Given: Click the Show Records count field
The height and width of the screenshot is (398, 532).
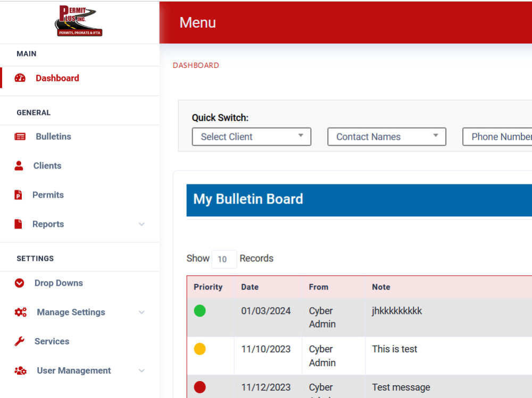Looking at the screenshot, I should point(223,259).
